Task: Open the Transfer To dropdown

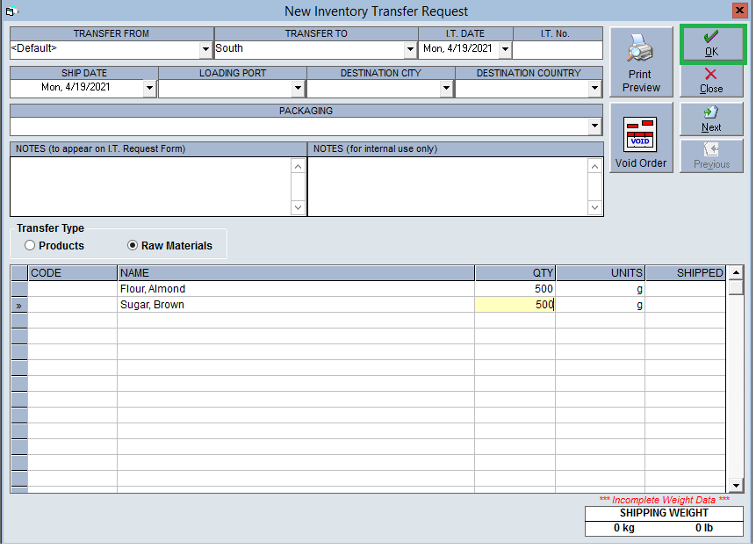Action: [x=411, y=50]
